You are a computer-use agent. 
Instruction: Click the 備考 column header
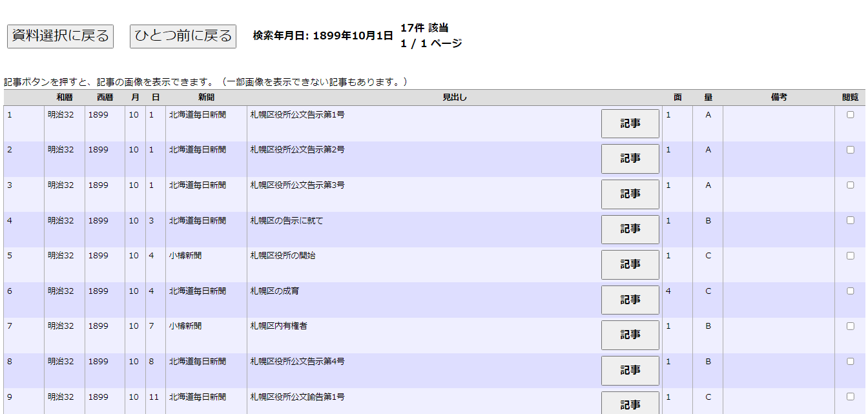pyautogui.click(x=779, y=98)
